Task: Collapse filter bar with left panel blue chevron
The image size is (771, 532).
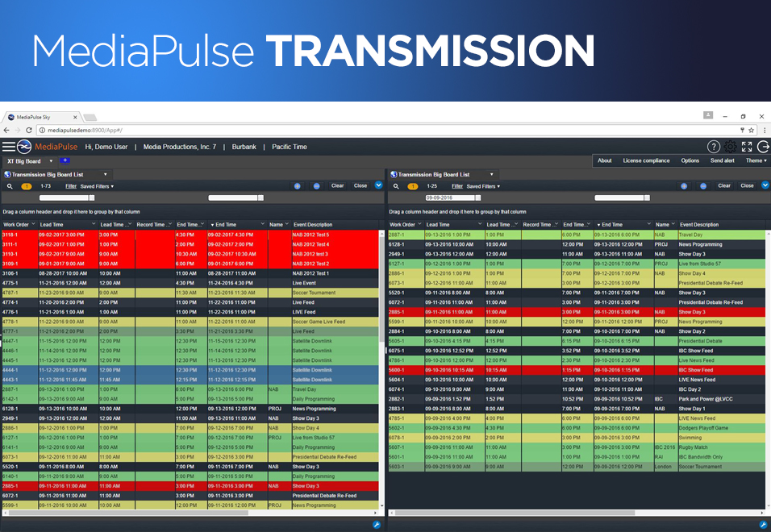Action: pos(378,185)
